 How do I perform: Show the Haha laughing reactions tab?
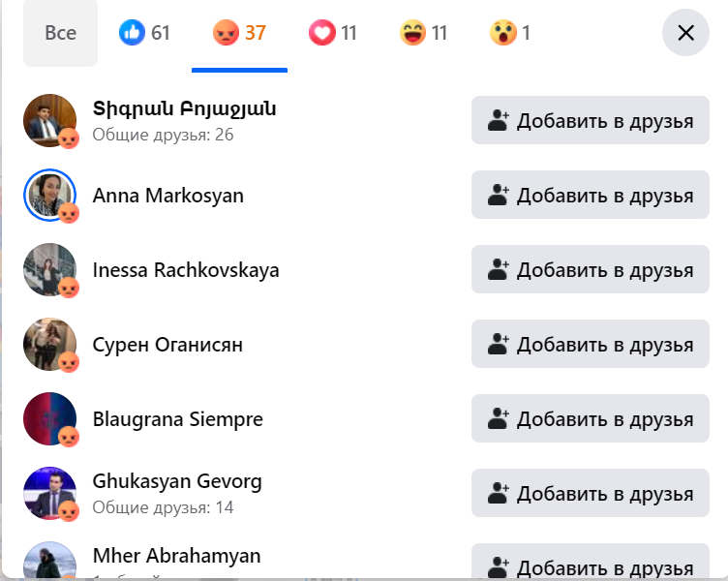[423, 33]
